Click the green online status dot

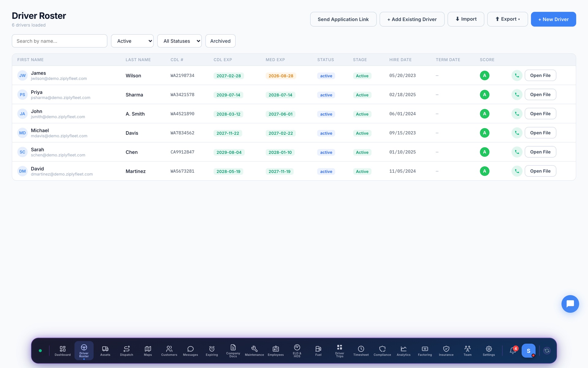tap(40, 351)
